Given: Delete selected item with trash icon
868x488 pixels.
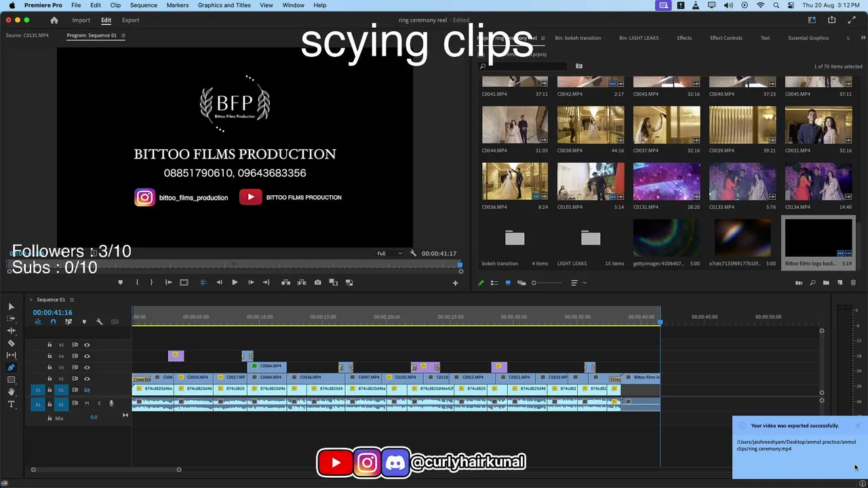Looking at the screenshot, I should coord(853,283).
